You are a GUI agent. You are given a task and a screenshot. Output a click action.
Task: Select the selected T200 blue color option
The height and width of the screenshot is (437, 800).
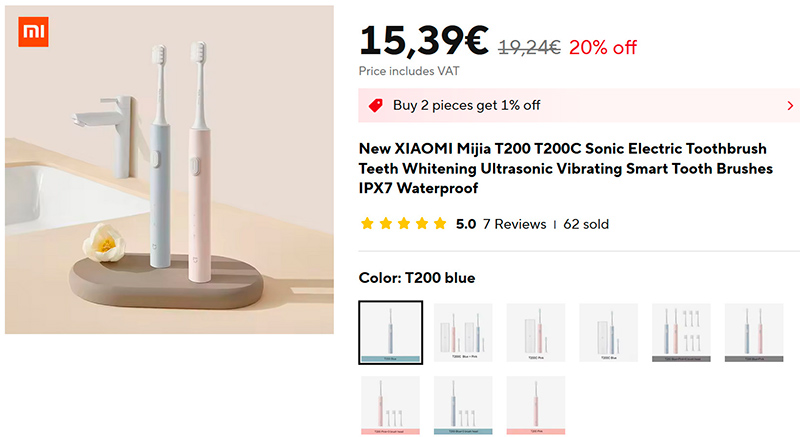click(x=390, y=333)
